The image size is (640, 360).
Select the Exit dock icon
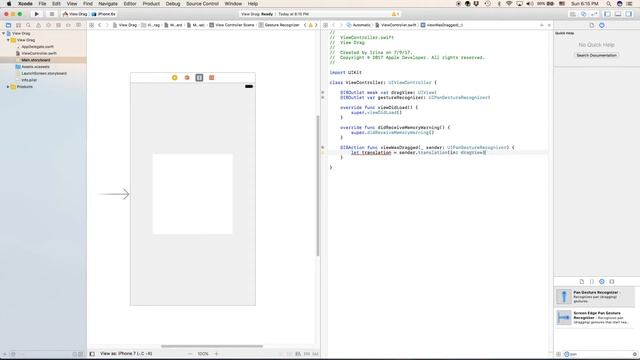tap(211, 78)
